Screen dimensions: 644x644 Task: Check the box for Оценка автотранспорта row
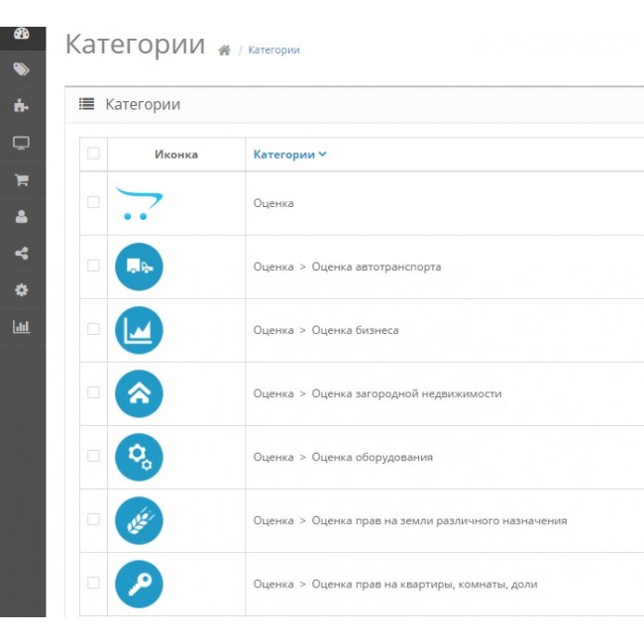coord(93,266)
